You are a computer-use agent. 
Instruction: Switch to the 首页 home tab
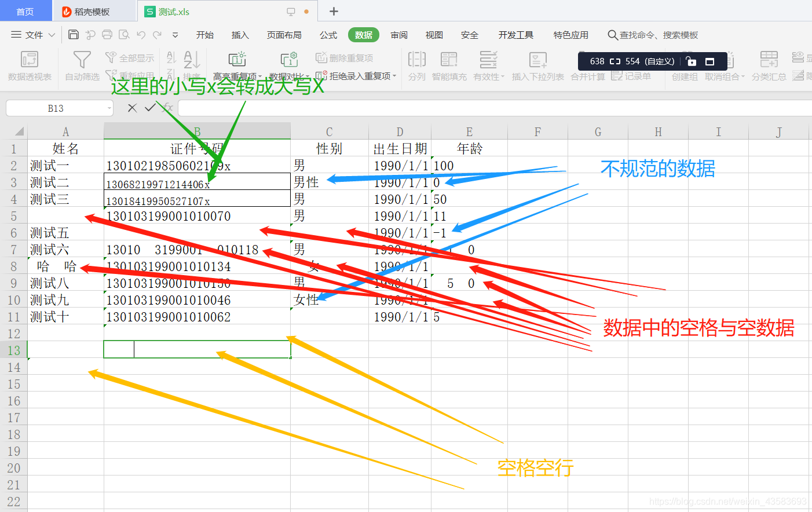[25, 12]
